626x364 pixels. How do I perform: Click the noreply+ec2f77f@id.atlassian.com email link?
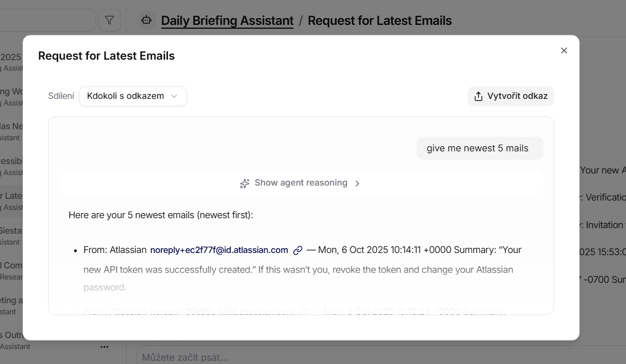pos(219,250)
